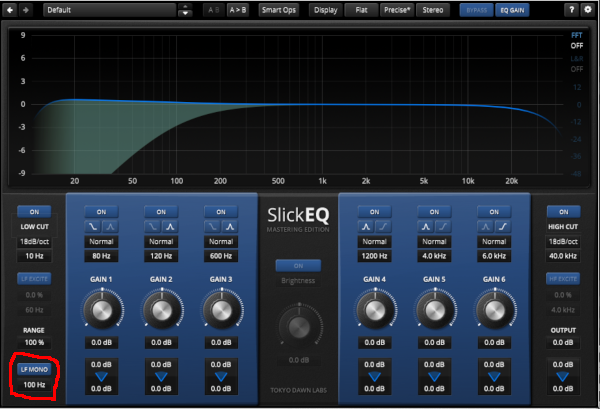Open the Smart Ops menu
The image size is (600, 409).
point(280,10)
